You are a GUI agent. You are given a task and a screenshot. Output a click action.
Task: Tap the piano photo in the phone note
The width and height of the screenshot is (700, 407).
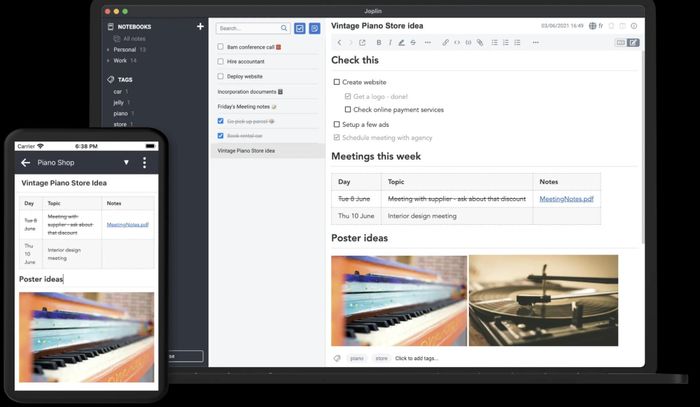coord(87,337)
